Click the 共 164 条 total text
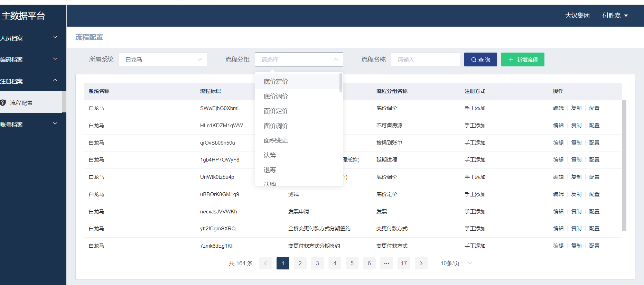This screenshot has height=285, width=644. click(241, 263)
